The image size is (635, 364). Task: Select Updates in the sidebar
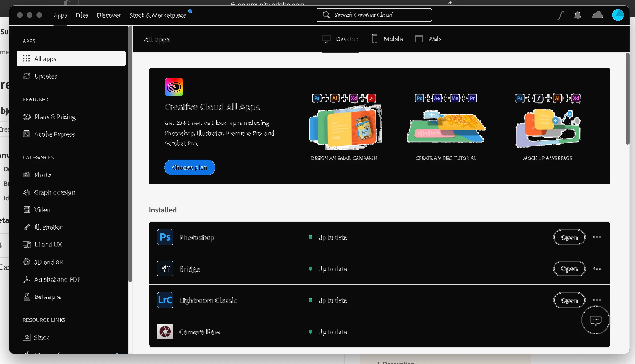coord(45,76)
